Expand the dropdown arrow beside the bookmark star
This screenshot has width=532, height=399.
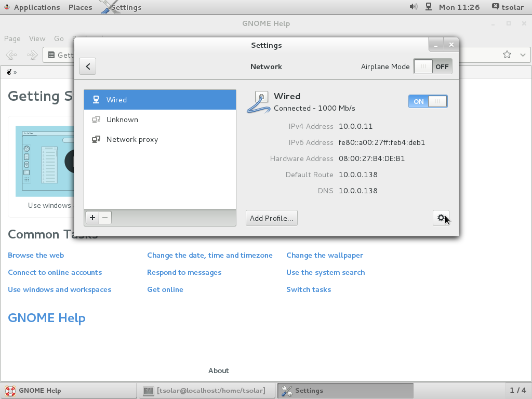523,55
